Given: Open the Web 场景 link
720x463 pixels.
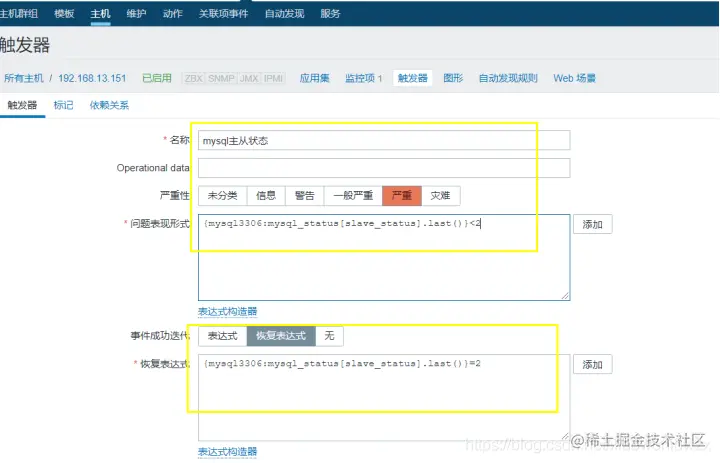Looking at the screenshot, I should (574, 78).
